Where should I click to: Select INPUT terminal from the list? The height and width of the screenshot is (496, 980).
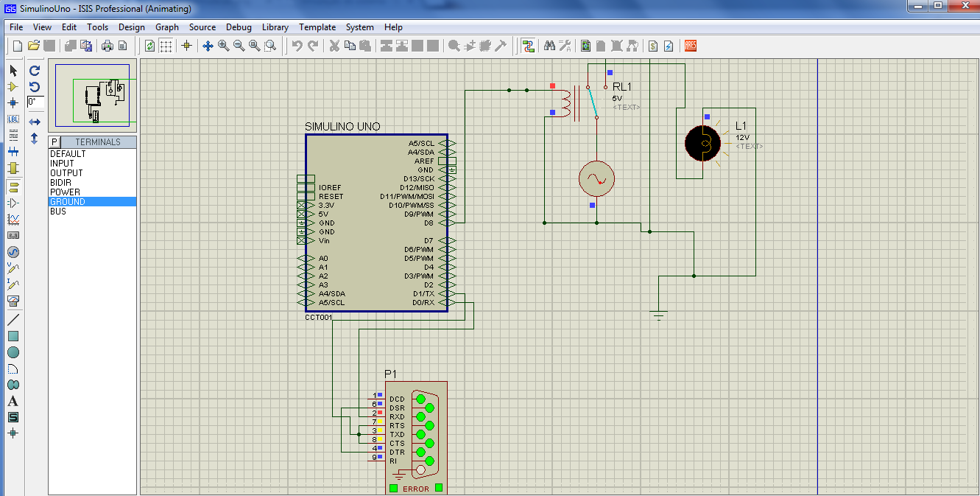pyautogui.click(x=62, y=164)
